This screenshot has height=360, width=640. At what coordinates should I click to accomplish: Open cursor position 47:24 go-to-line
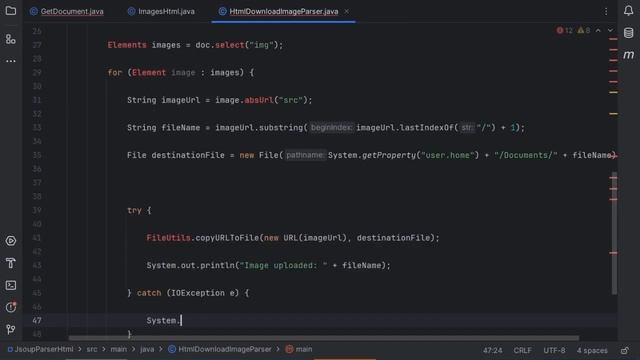[x=493, y=350]
